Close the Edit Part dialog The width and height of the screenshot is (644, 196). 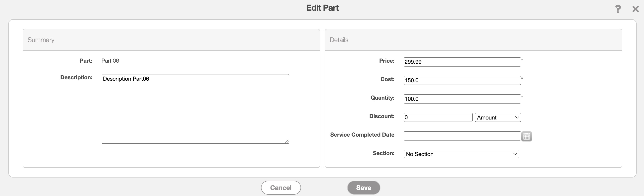pyautogui.click(x=635, y=9)
